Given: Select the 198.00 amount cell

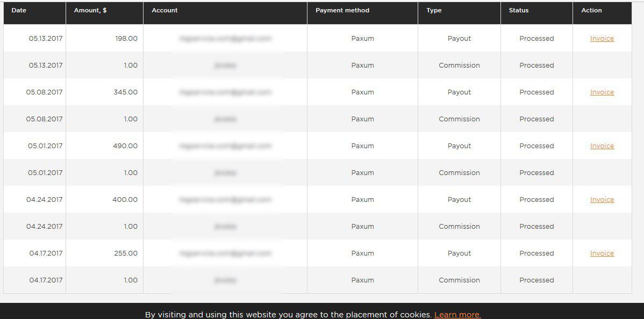Looking at the screenshot, I should (x=126, y=39).
